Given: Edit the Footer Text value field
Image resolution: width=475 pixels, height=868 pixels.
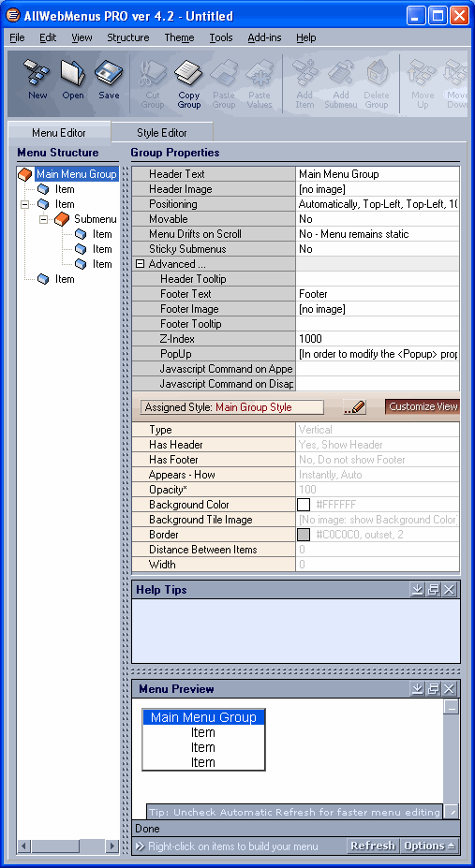Looking at the screenshot, I should [x=379, y=294].
